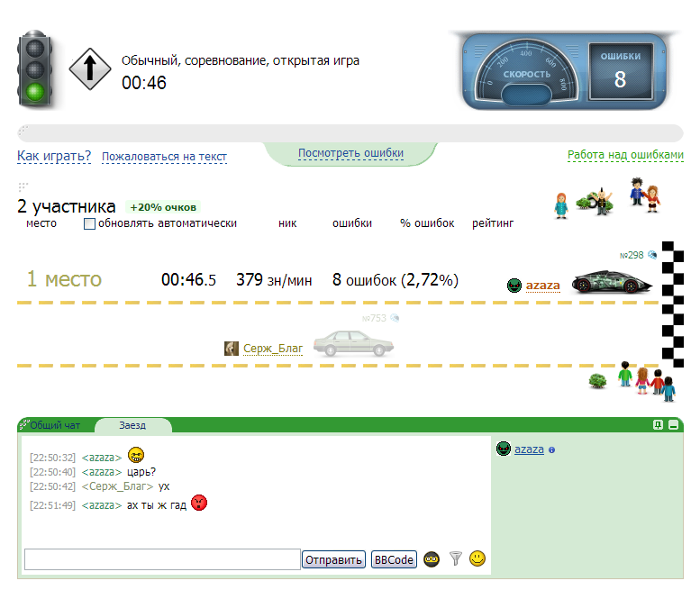The width and height of the screenshot is (700, 590).
Task: Click the ник column header
Action: tap(287, 223)
